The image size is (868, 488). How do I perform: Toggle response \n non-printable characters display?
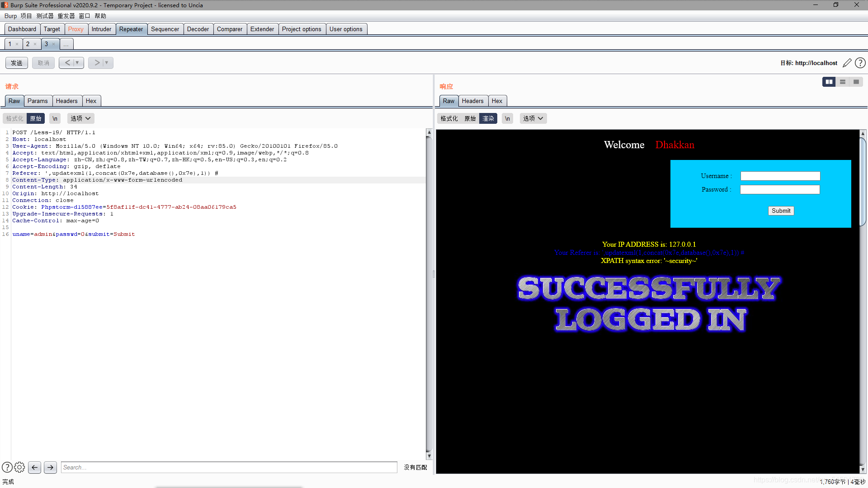click(507, 118)
